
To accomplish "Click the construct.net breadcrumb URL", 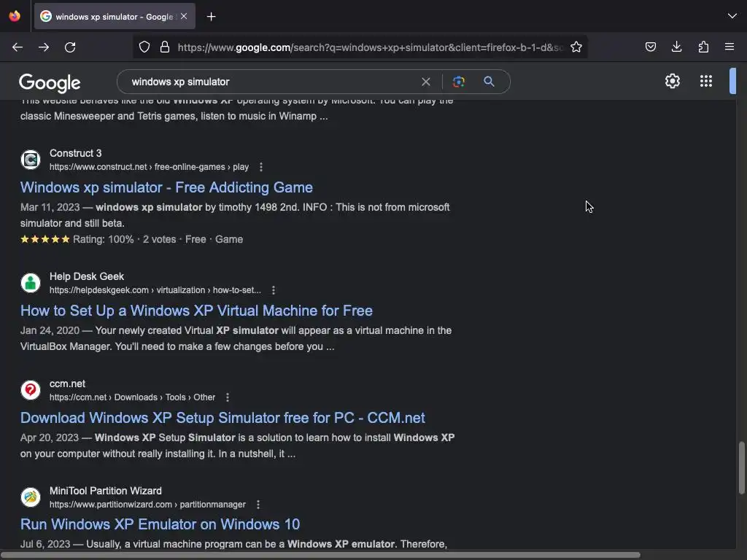I will 149,167.
